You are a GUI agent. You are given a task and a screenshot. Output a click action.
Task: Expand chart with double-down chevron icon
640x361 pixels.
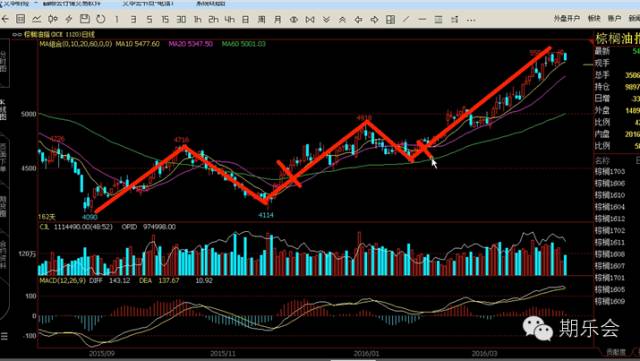[x=326, y=19]
